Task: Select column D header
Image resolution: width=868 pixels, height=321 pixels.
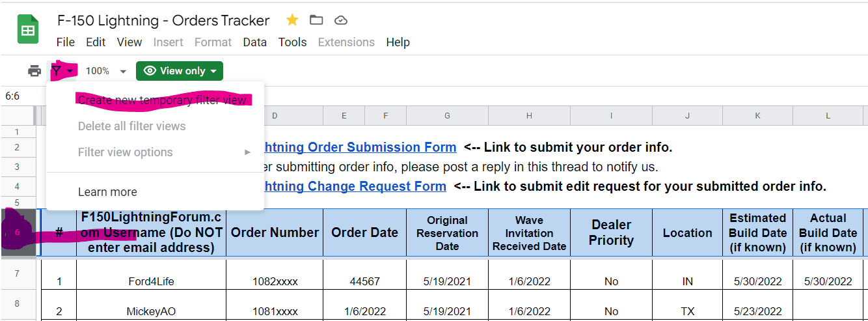Action: coord(275,116)
